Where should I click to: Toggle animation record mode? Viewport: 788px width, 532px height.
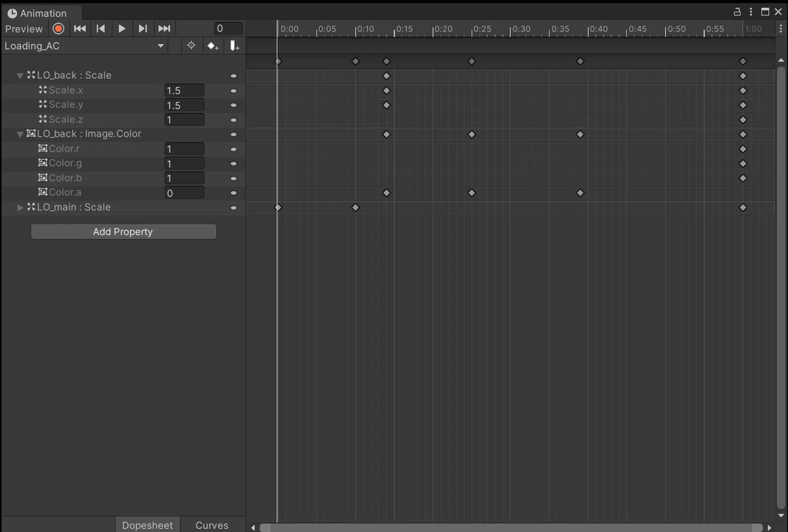58,28
